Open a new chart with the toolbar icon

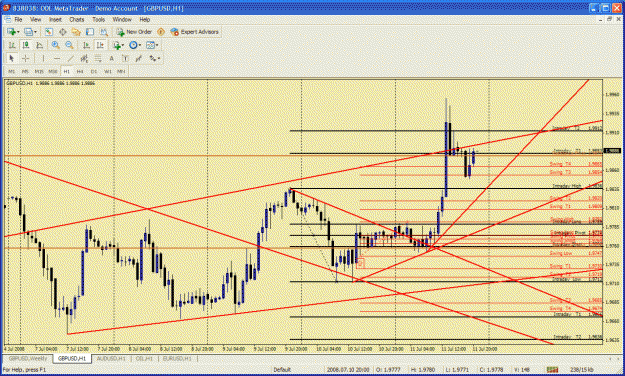pyautogui.click(x=11, y=32)
